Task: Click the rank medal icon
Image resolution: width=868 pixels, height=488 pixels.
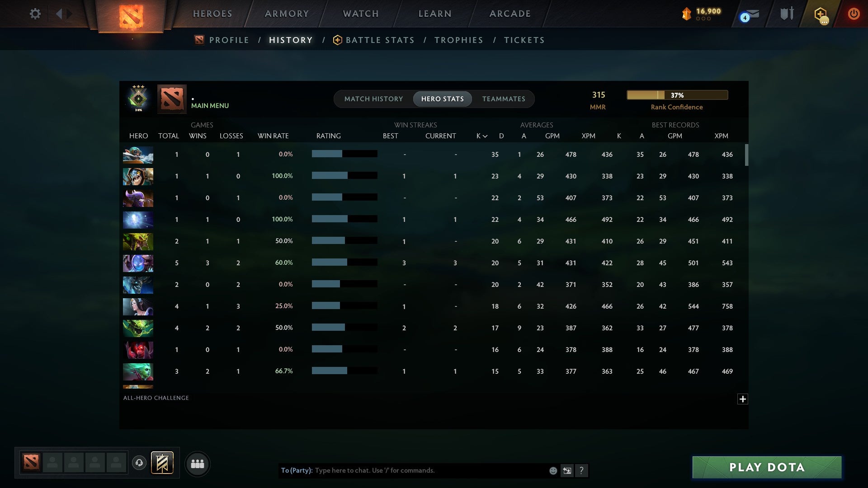Action: click(138, 98)
